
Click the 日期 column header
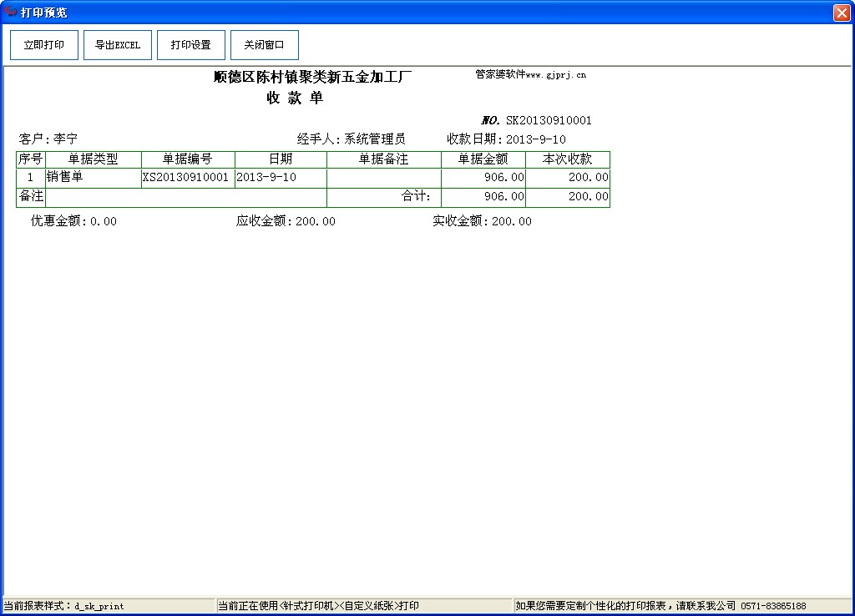pyautogui.click(x=281, y=159)
